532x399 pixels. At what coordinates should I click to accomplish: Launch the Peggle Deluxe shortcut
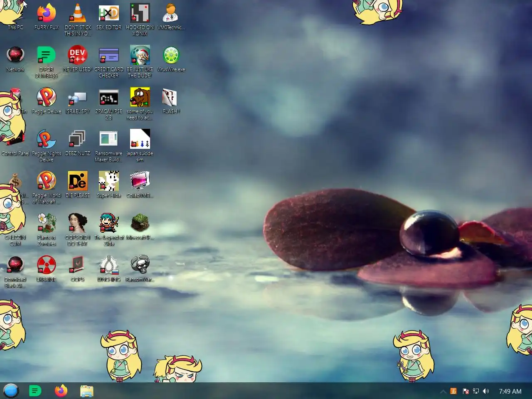(x=47, y=98)
